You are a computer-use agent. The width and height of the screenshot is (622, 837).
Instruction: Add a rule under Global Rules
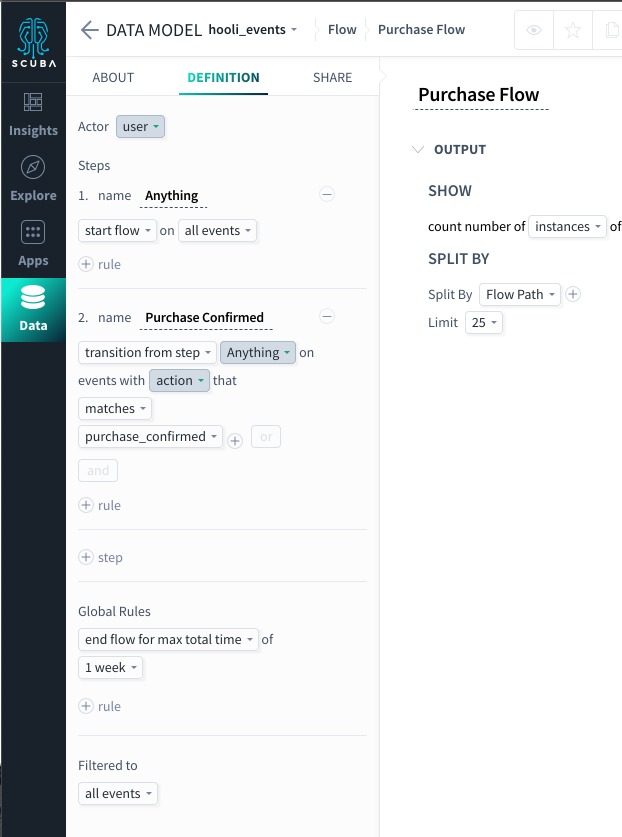point(100,706)
